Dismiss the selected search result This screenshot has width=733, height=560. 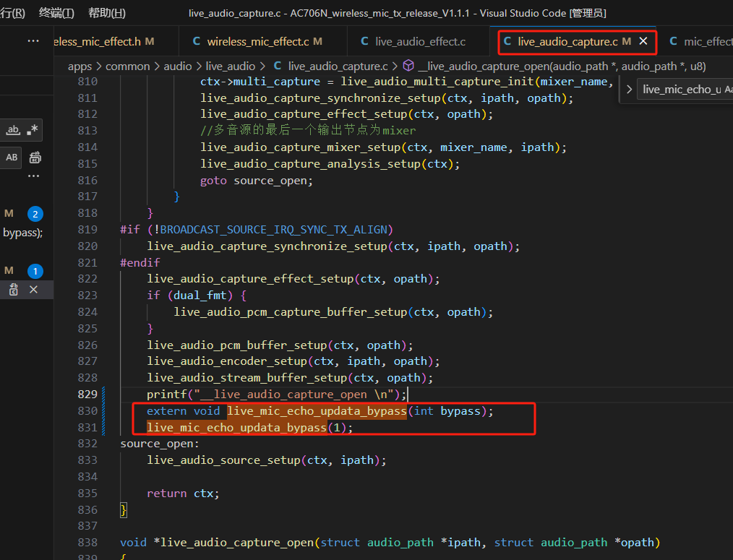[33, 289]
